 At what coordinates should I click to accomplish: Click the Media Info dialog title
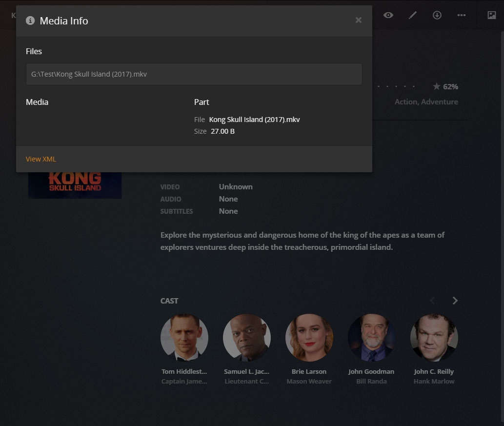[x=64, y=21]
